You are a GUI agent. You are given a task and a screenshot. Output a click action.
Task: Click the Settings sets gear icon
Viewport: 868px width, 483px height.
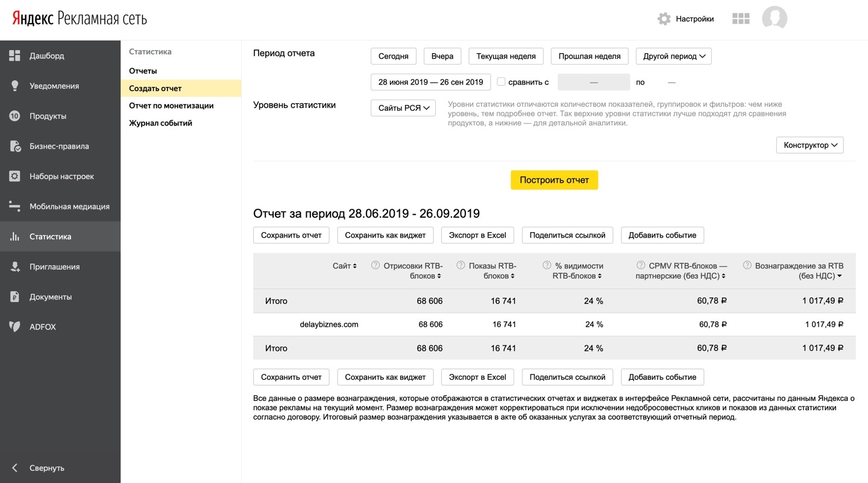point(15,176)
